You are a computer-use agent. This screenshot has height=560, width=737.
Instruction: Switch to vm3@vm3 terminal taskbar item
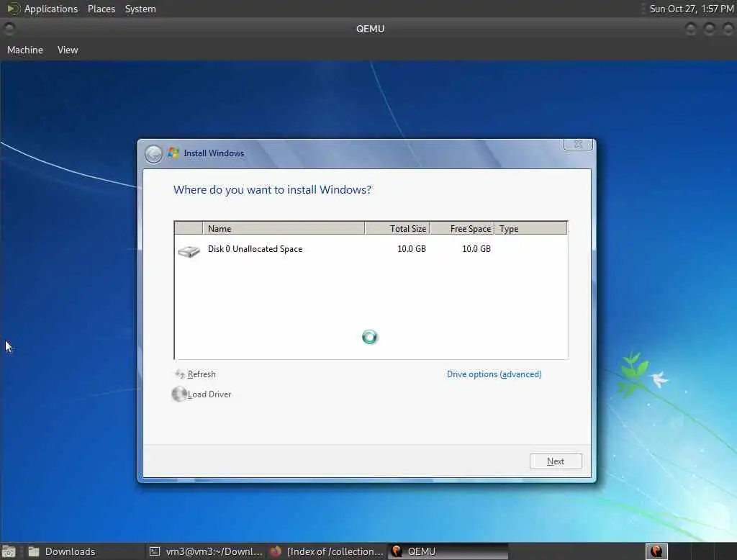(206, 551)
